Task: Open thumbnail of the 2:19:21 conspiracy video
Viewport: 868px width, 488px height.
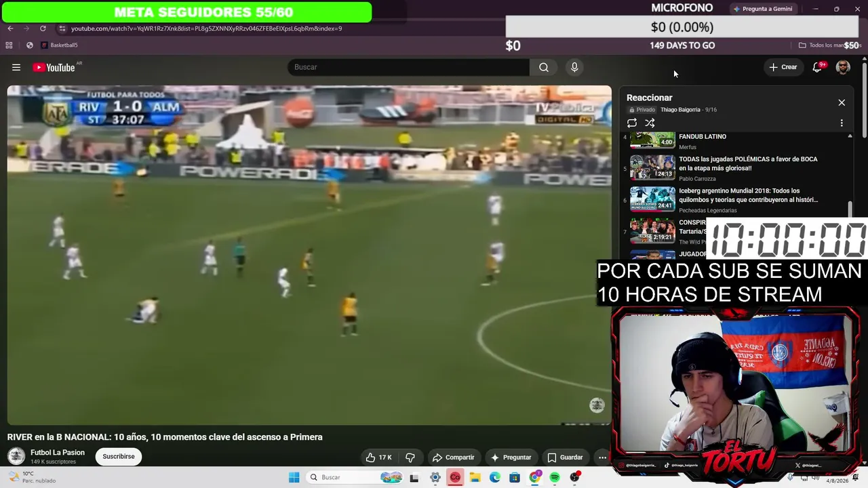Action: point(652,230)
